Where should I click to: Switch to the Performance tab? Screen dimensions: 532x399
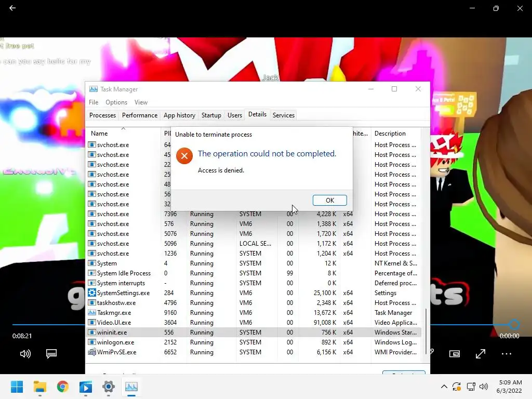click(x=139, y=115)
